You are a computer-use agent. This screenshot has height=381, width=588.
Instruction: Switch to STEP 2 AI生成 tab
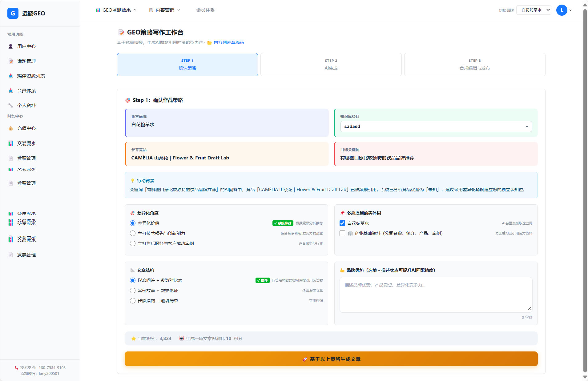pyautogui.click(x=331, y=65)
